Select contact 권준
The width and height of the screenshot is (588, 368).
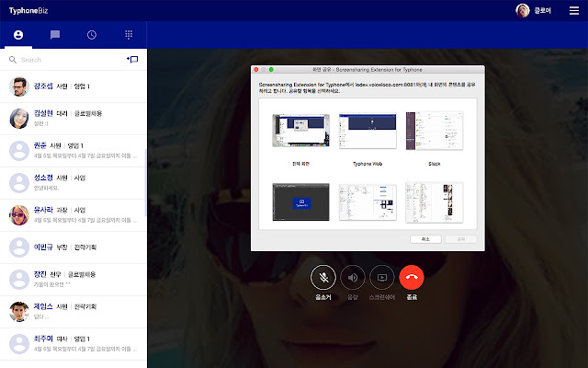73,151
